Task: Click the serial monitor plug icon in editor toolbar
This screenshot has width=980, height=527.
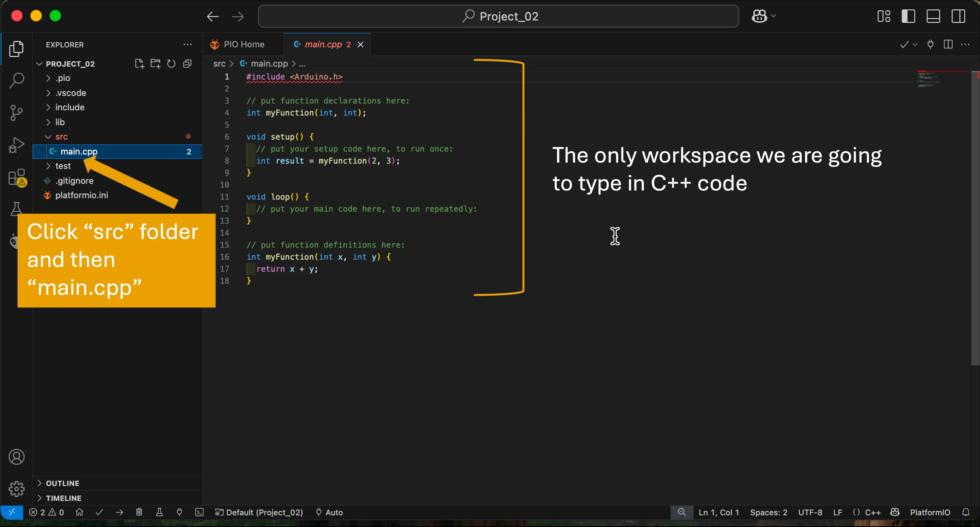Action: [x=930, y=45]
